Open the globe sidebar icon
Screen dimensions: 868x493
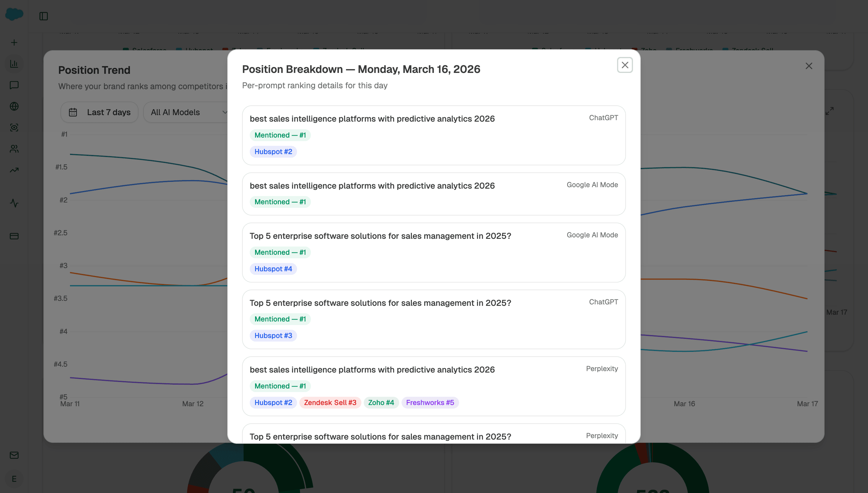[14, 106]
